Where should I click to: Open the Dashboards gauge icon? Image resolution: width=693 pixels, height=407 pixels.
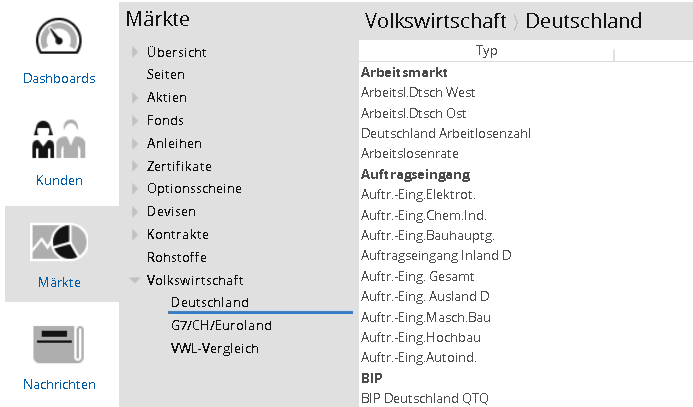click(59, 39)
